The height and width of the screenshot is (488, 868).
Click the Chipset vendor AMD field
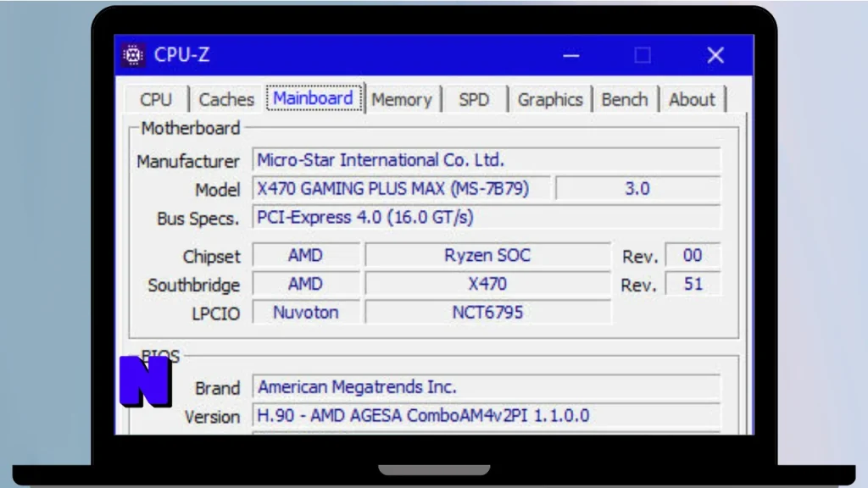coord(305,256)
